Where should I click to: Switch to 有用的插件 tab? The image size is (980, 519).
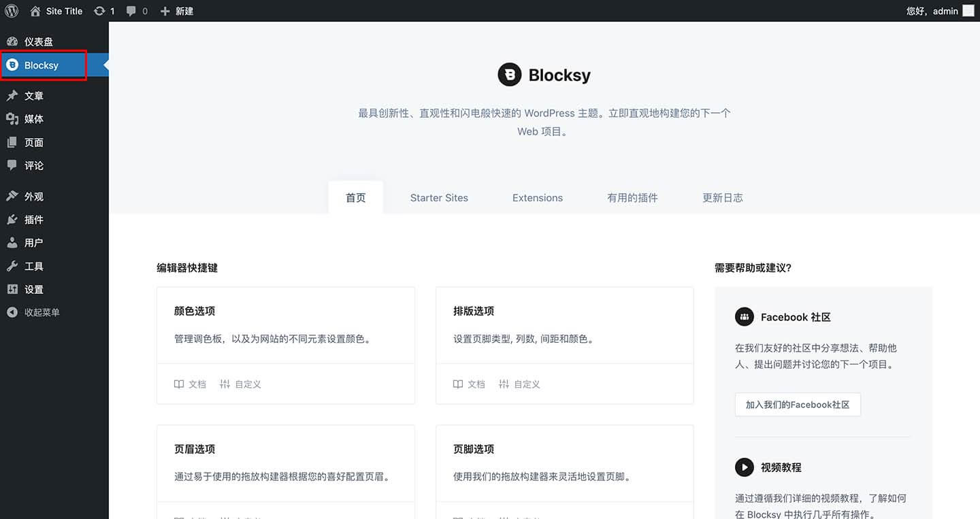coord(632,198)
